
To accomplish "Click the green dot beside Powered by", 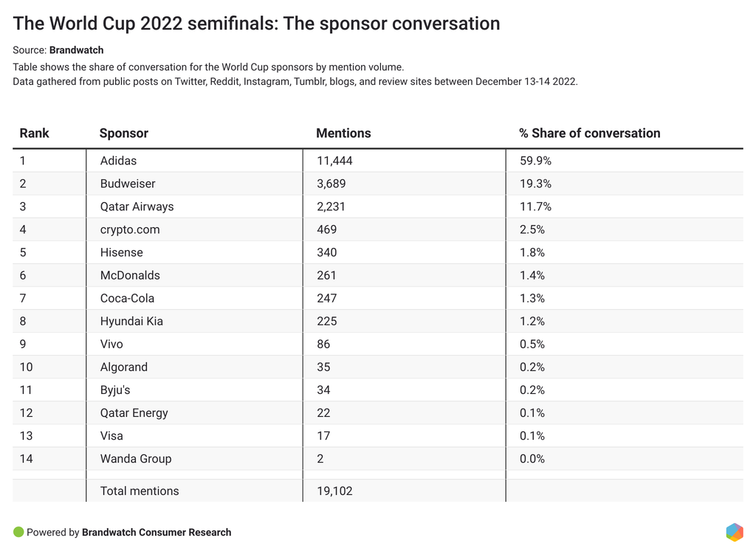I will pos(18,532).
